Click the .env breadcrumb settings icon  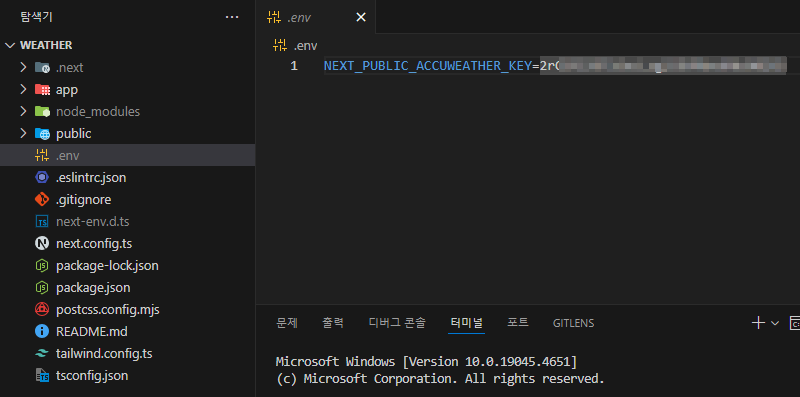(x=280, y=45)
